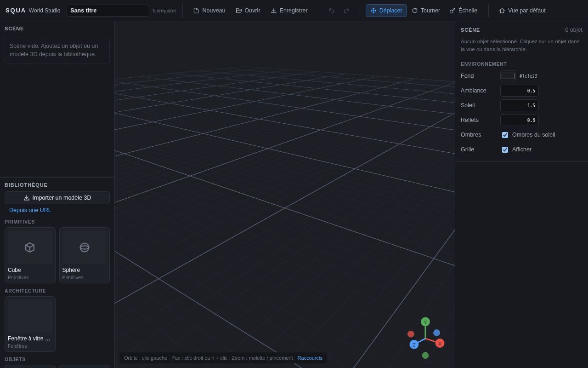
Task: Toggle the Afficher grille checkbox
Action: tap(505, 149)
